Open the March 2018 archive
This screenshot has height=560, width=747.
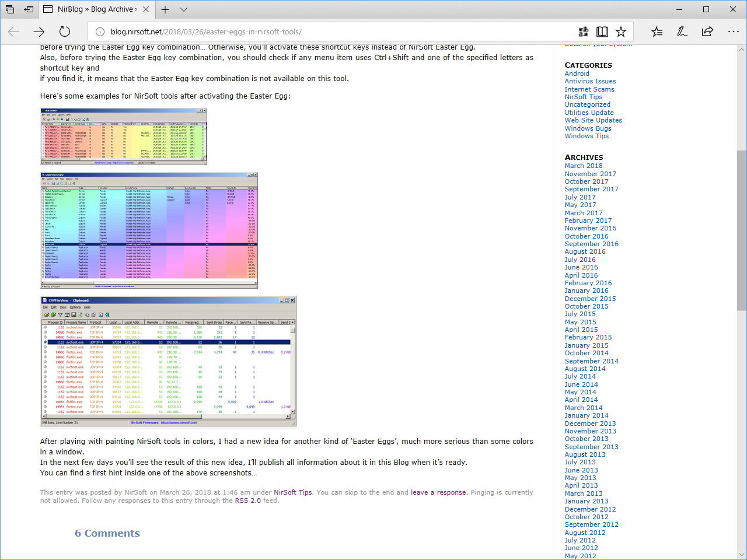coord(584,166)
